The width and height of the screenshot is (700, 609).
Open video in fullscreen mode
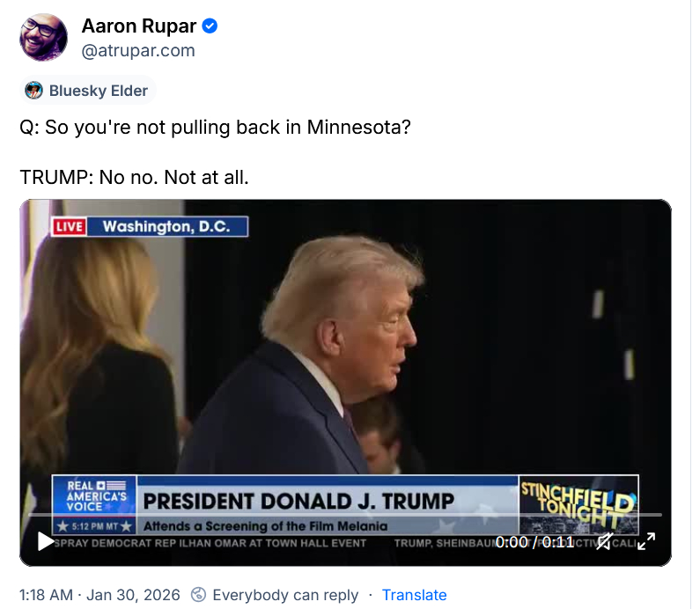646,541
